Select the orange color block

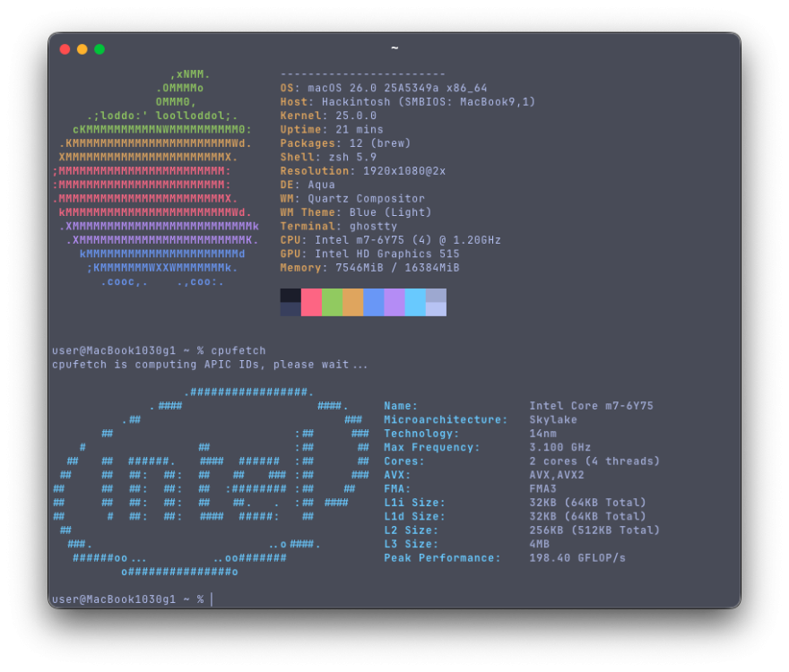coord(352,302)
